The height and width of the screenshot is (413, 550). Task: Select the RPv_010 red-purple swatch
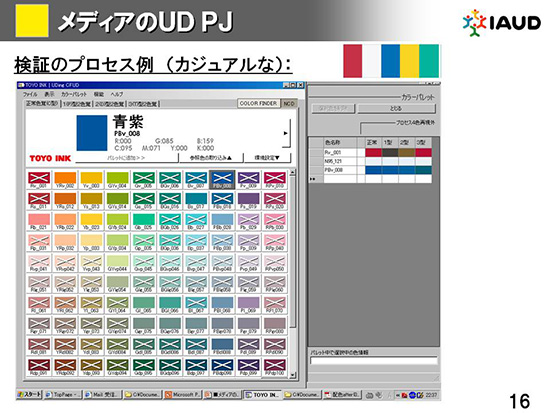[x=275, y=180]
